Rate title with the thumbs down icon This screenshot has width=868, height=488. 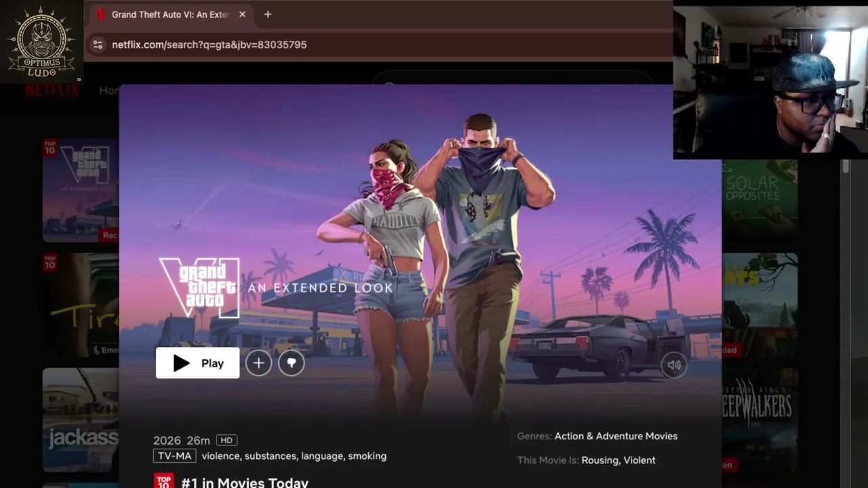292,363
